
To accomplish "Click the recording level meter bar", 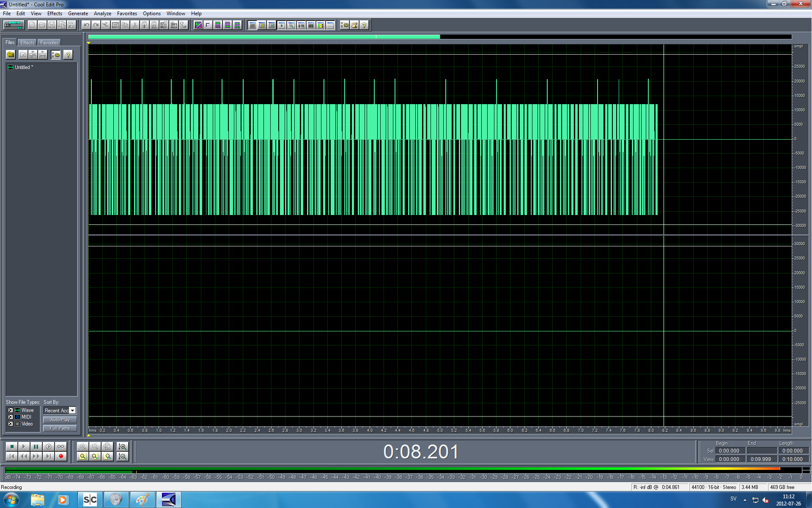I will 404,470.
